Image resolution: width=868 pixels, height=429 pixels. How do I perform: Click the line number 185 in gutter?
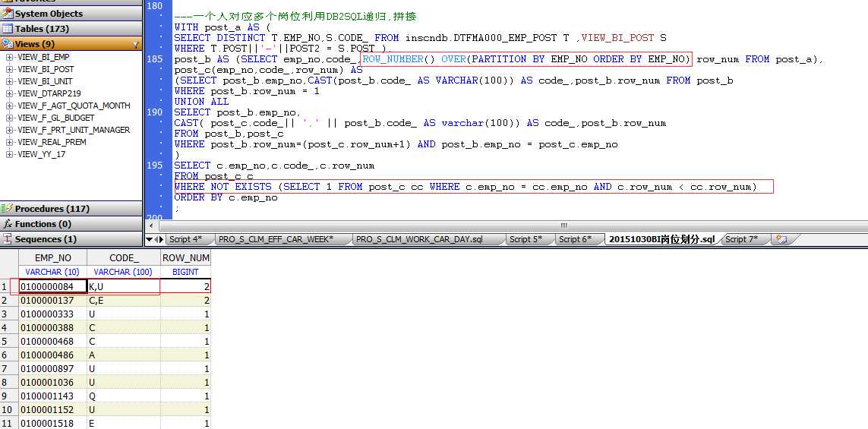155,59
